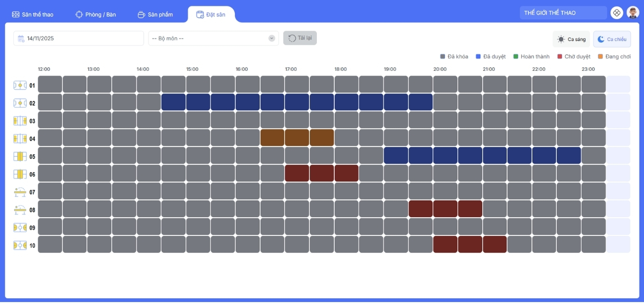Click the football field icon for court 01
Screen dimensions: 644x303
point(20,85)
